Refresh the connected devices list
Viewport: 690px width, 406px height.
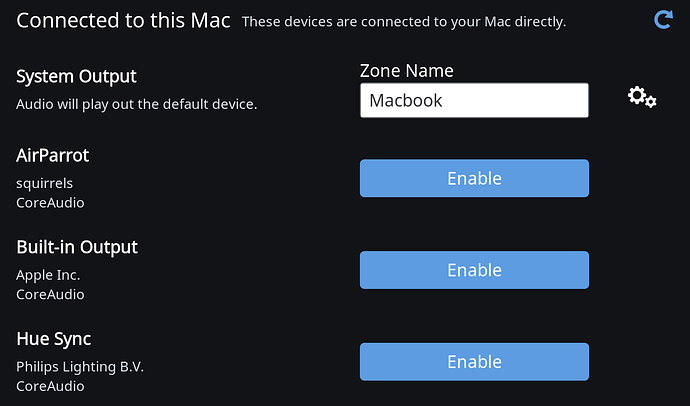coord(663,19)
